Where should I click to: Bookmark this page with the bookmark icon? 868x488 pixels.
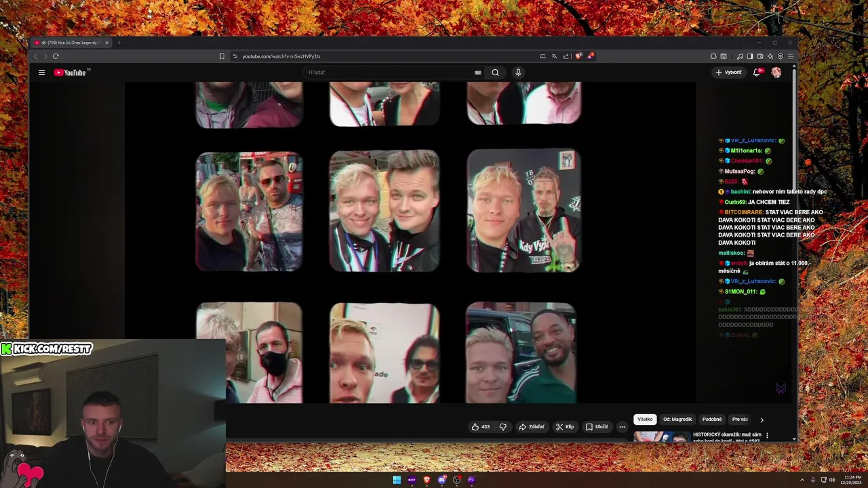pos(222,56)
